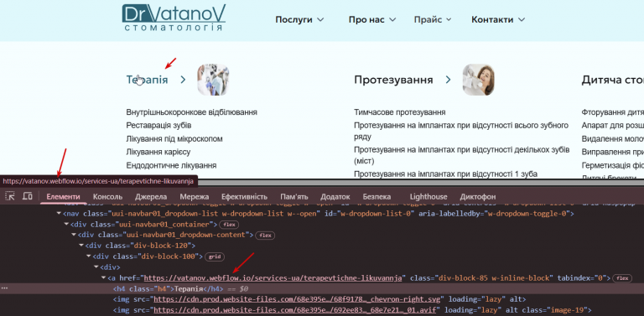
Task: Collapse the unnamed div node above the anchor
Action: tap(96, 267)
